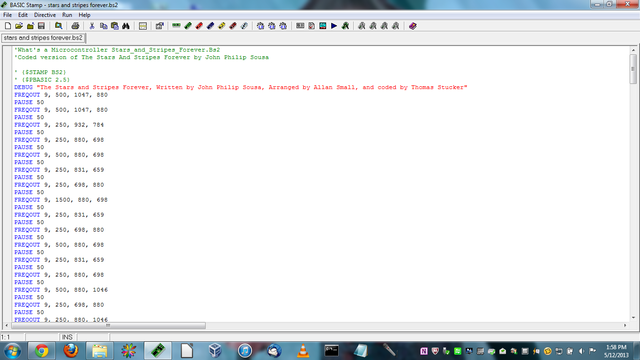Open the Memory Map colored grid icon
The height and width of the screenshot is (360, 640).
[322, 26]
